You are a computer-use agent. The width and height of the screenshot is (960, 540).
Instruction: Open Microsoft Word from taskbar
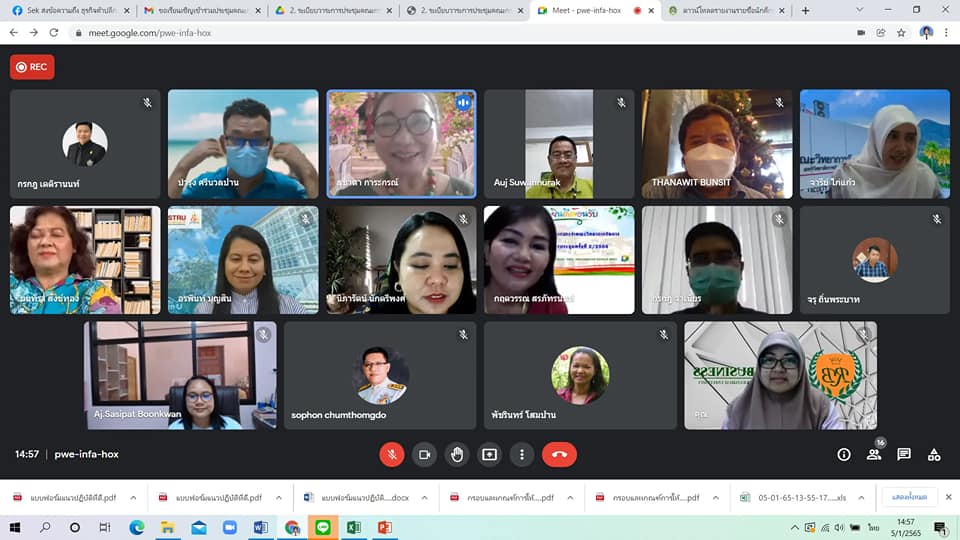pos(261,527)
